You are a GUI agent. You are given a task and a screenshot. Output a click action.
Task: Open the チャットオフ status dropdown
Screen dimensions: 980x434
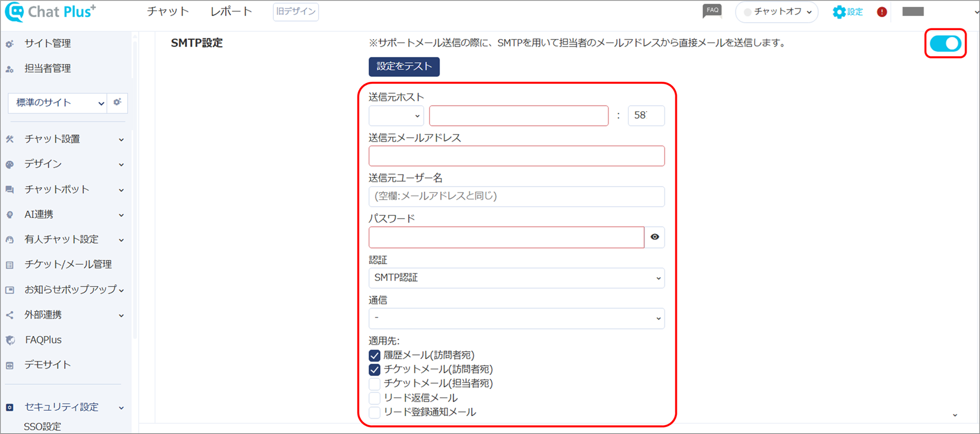coord(777,12)
